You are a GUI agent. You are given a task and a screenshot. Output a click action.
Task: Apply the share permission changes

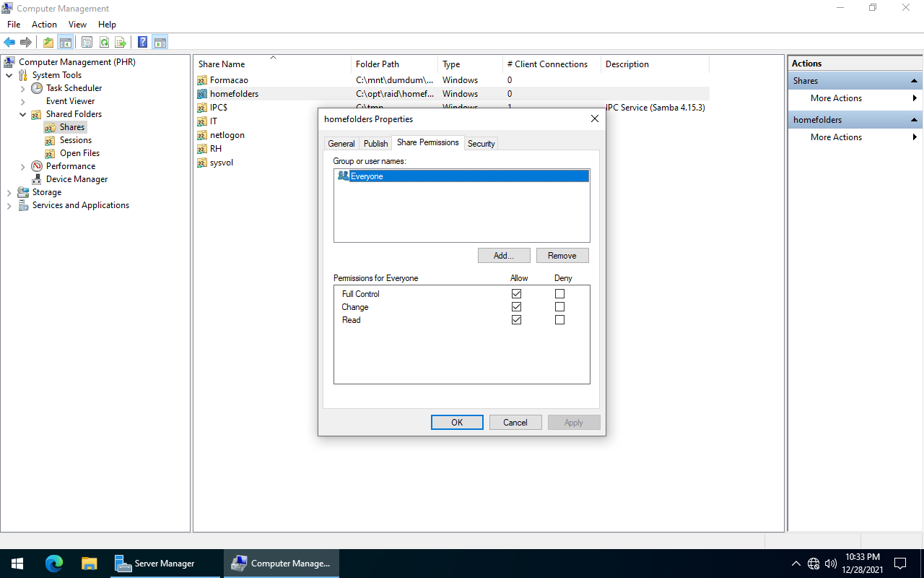coord(573,422)
